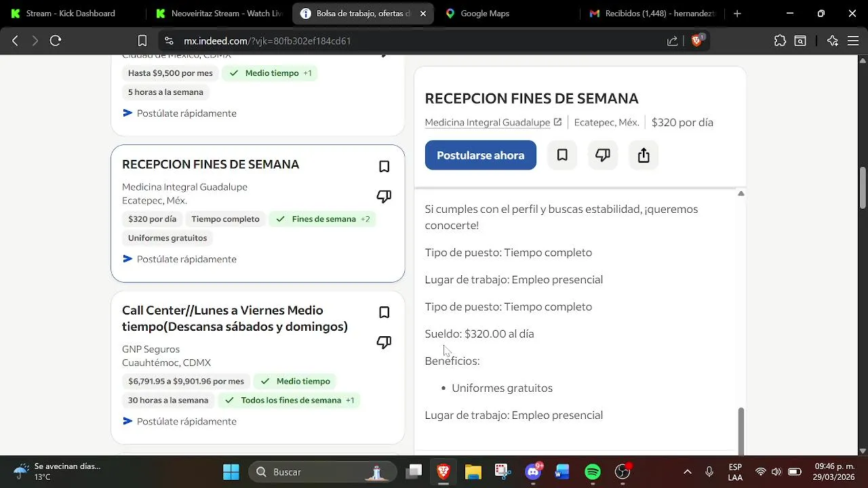Save the Call Center GNP Seguros job

point(384,312)
